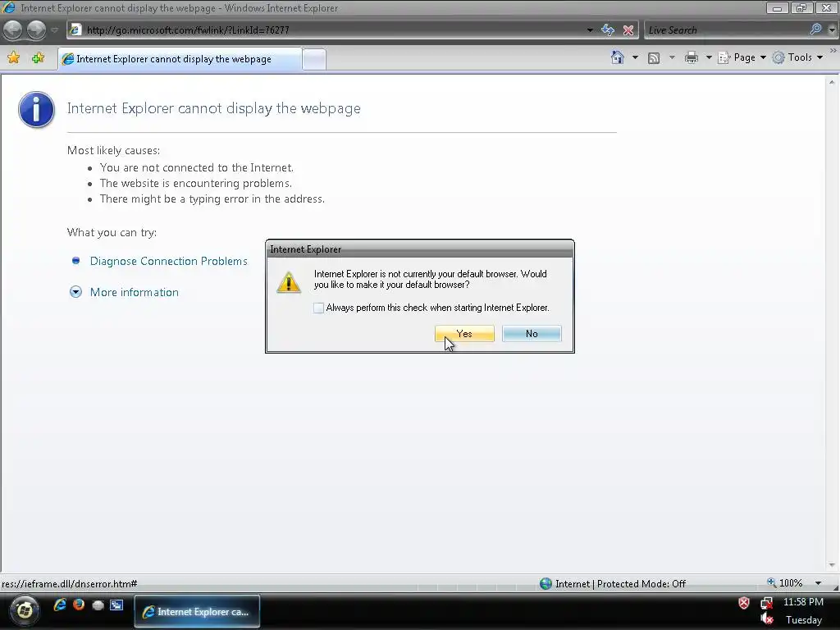
Task: Click the vertical scrollbar down arrow
Action: pos(832,565)
